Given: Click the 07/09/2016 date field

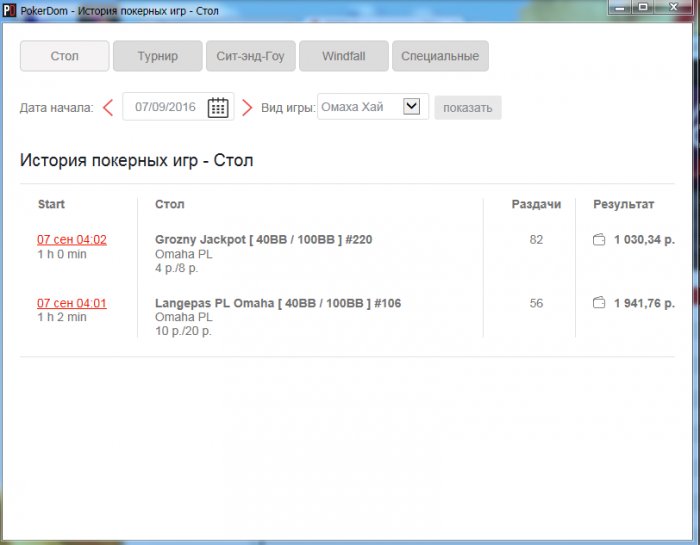Looking at the screenshot, I should (x=178, y=107).
